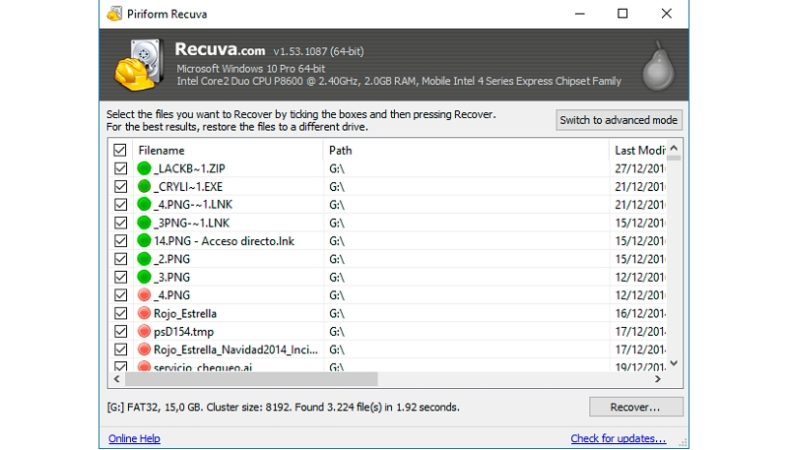Uncheck the _3.PNG file checkbox
The image size is (788, 450).
(x=121, y=277)
